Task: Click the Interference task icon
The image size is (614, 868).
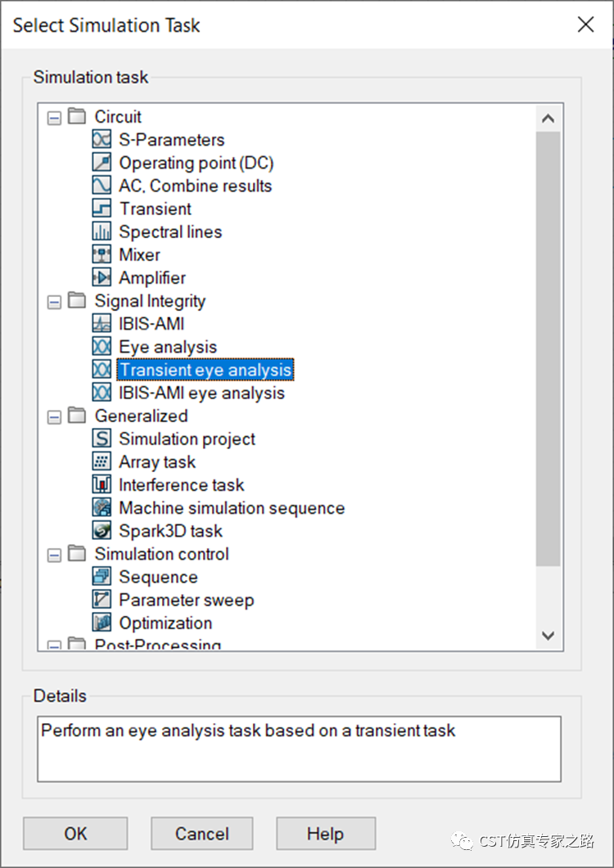Action: click(x=102, y=484)
